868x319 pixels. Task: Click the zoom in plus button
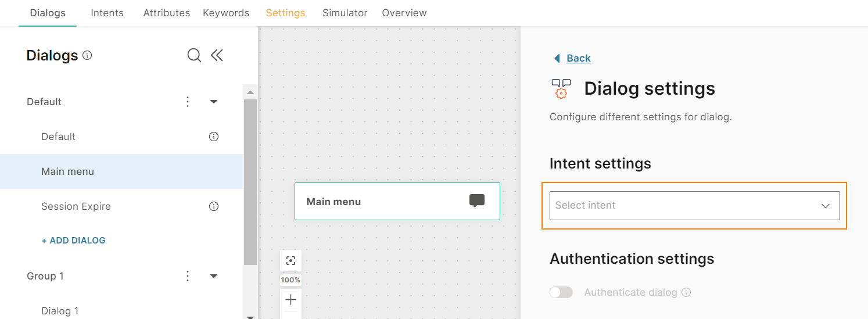(x=290, y=300)
